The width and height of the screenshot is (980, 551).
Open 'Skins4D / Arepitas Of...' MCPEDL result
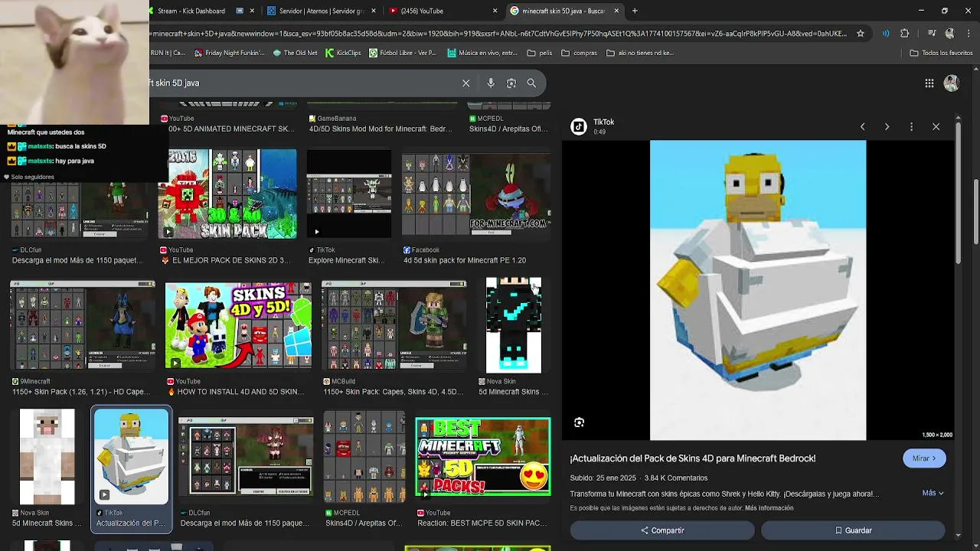[364, 523]
